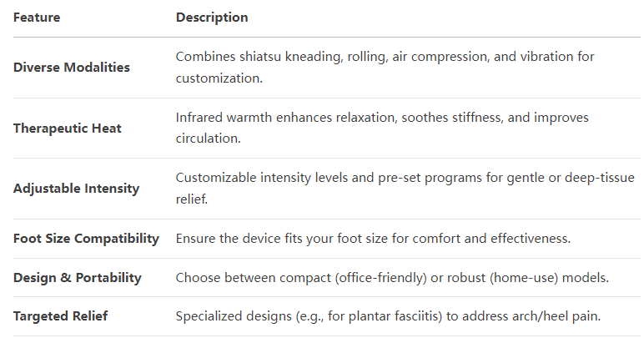Click the Feature column header
This screenshot has width=644, height=338.
click(37, 18)
